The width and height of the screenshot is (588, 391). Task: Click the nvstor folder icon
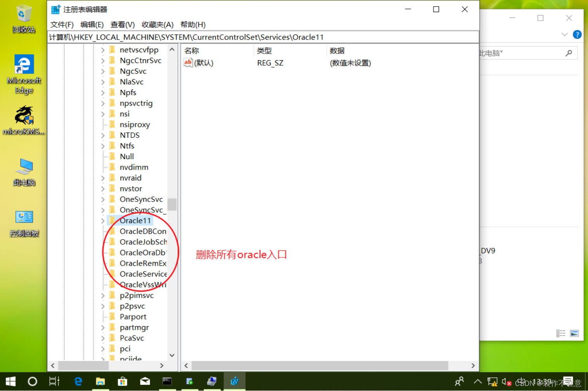point(113,189)
